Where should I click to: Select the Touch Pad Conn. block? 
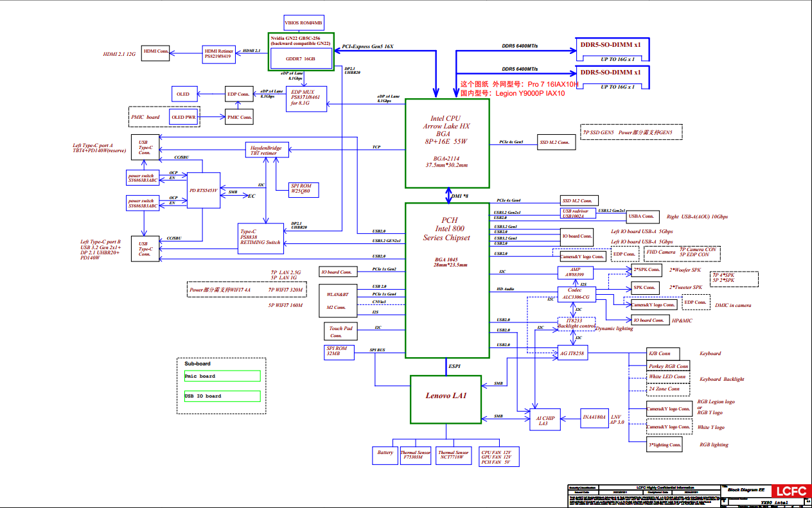pos(340,331)
